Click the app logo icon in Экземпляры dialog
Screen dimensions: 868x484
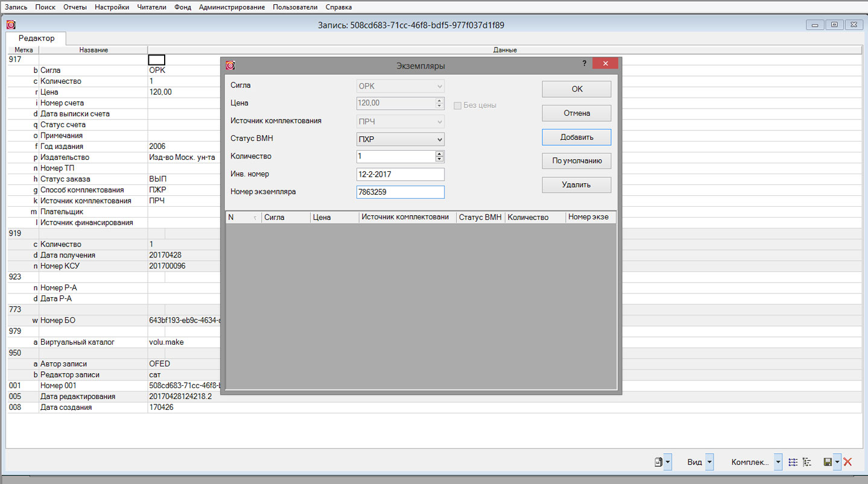230,65
